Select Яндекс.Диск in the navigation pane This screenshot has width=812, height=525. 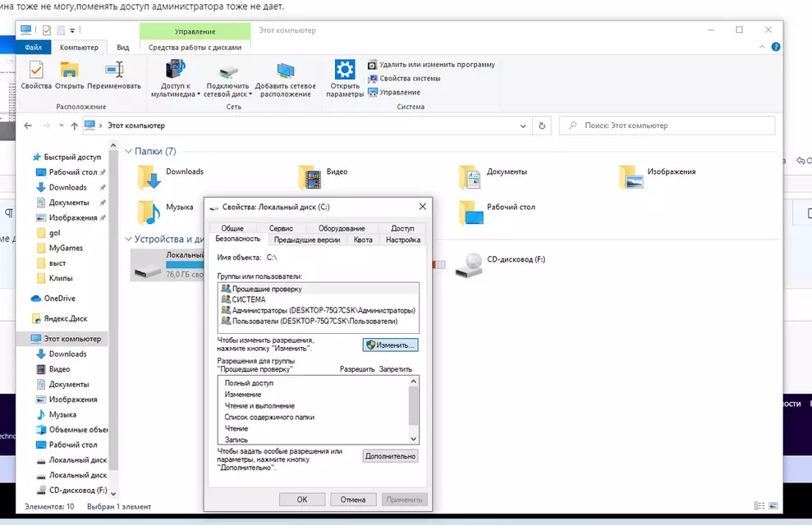67,318
